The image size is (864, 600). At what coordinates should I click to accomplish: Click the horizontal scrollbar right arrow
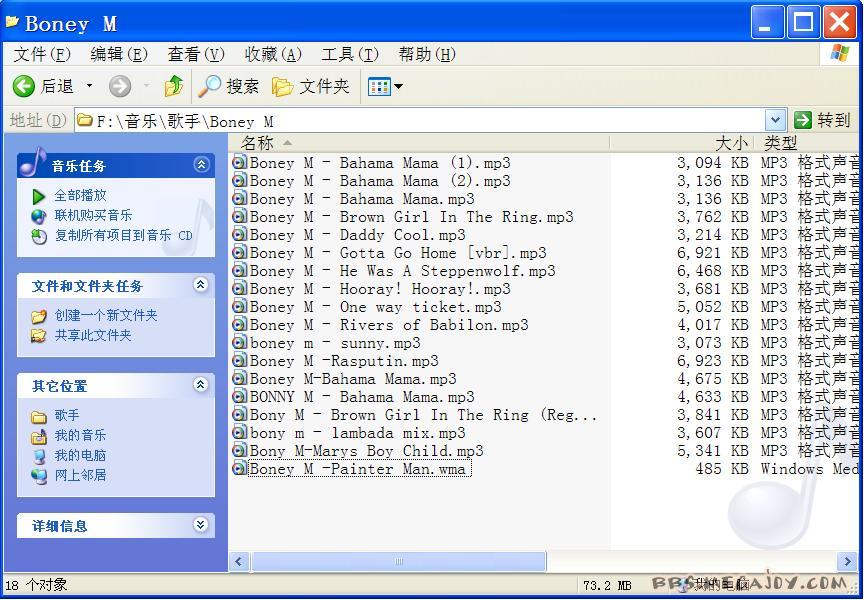[x=847, y=562]
